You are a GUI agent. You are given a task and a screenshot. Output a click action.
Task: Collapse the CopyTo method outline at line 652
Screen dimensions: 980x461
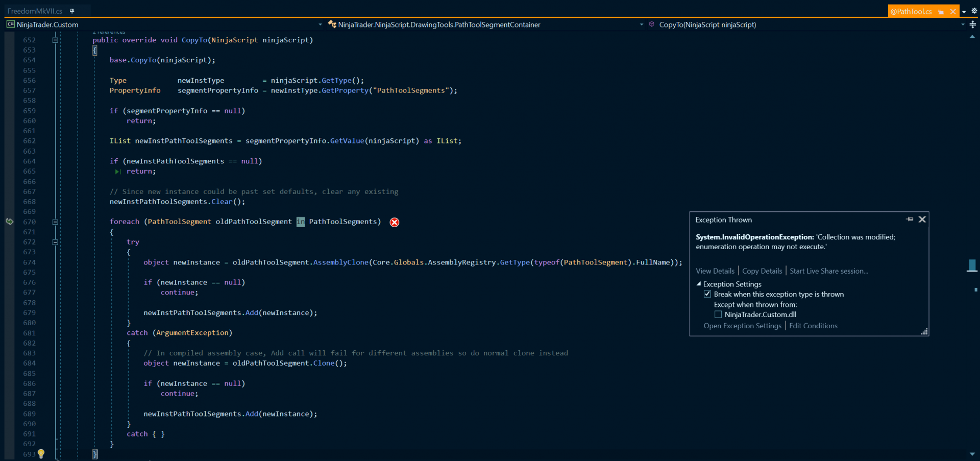(55, 40)
